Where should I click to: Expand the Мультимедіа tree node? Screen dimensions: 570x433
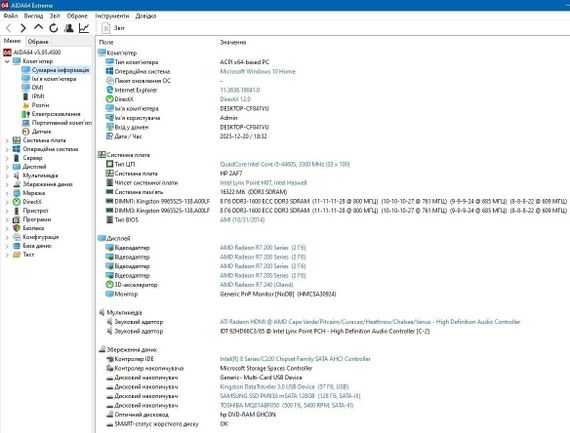pos(7,176)
